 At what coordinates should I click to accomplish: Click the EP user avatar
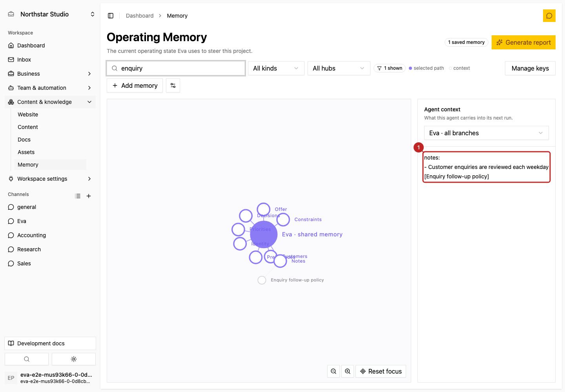click(11, 378)
